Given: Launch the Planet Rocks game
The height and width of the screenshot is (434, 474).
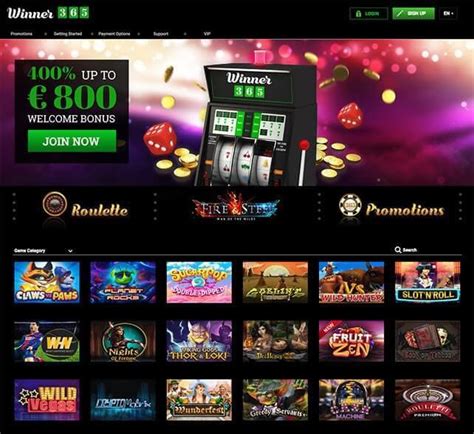Looking at the screenshot, I should click(x=123, y=282).
